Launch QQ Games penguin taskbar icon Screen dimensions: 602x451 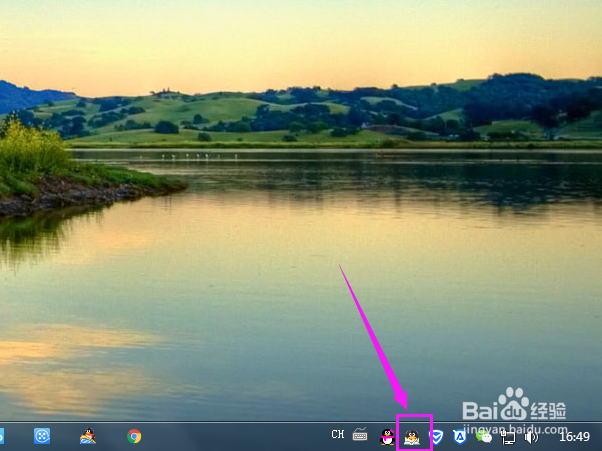click(x=88, y=436)
